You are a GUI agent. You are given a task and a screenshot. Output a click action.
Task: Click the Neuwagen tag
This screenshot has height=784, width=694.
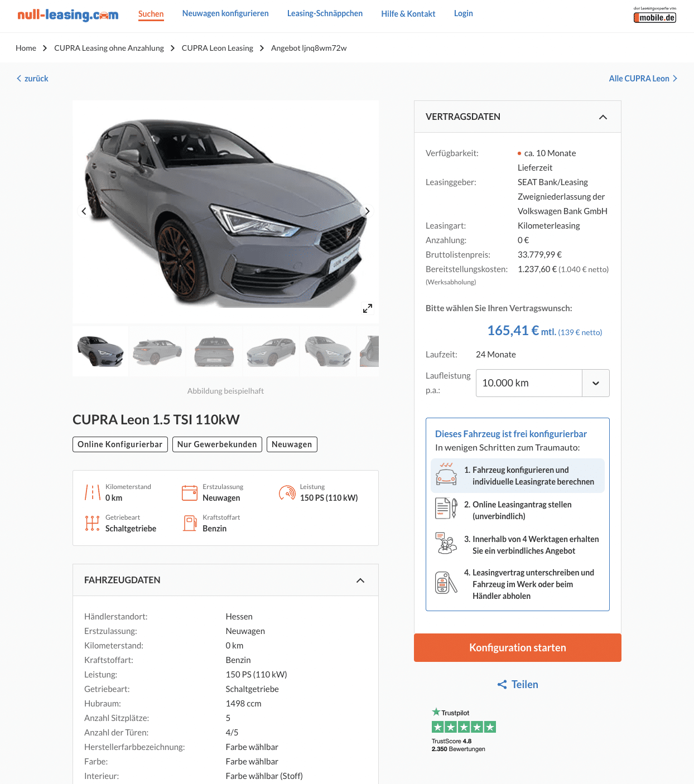(x=292, y=444)
